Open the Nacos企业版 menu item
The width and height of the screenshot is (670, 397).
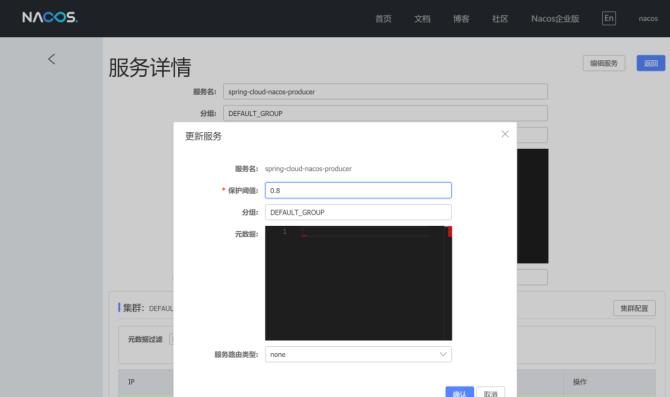tap(555, 19)
